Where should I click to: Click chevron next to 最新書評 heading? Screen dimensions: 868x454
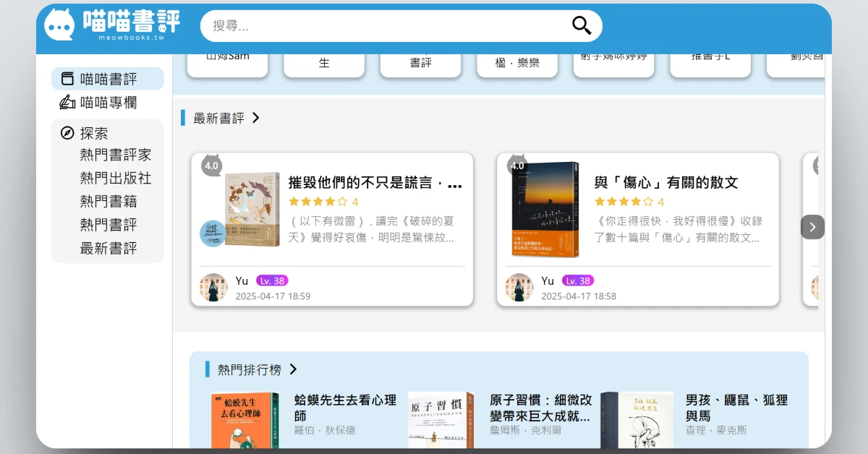coord(255,118)
